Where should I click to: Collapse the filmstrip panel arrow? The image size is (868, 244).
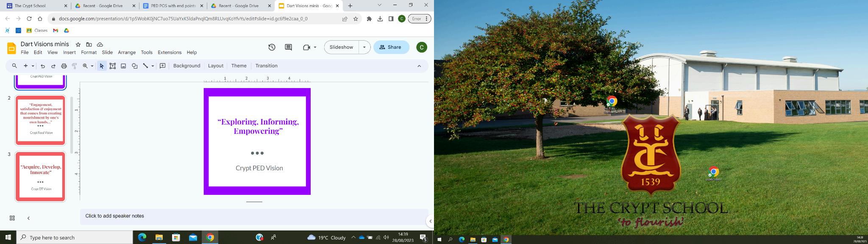point(28,218)
